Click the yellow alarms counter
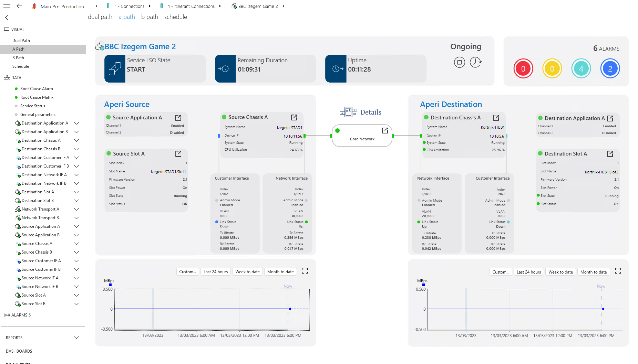 tap(552, 69)
